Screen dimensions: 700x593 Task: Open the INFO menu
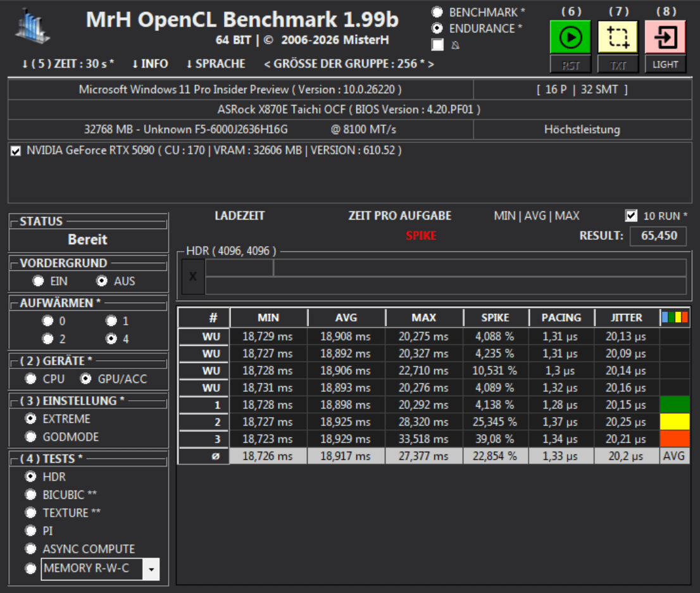click(150, 64)
